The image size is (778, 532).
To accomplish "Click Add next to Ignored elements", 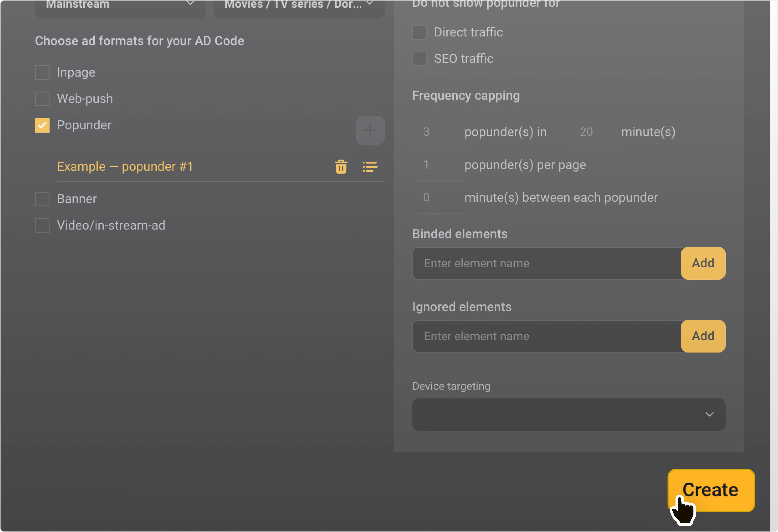I will click(703, 336).
